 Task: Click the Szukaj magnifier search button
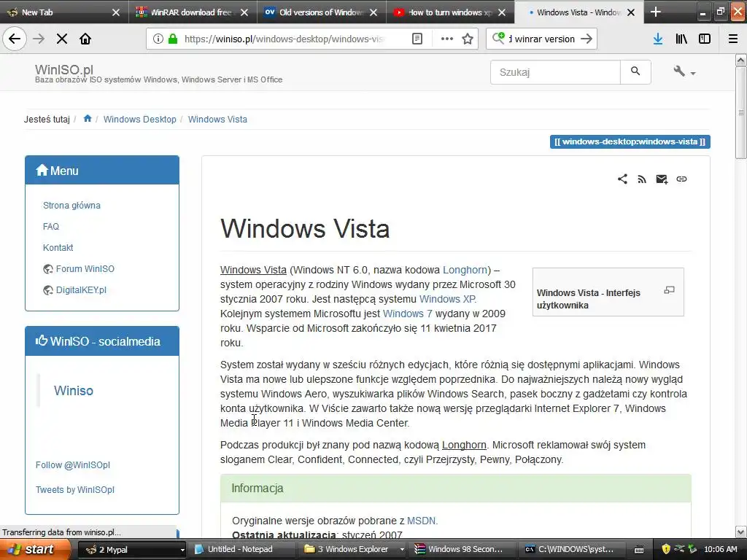[635, 72]
